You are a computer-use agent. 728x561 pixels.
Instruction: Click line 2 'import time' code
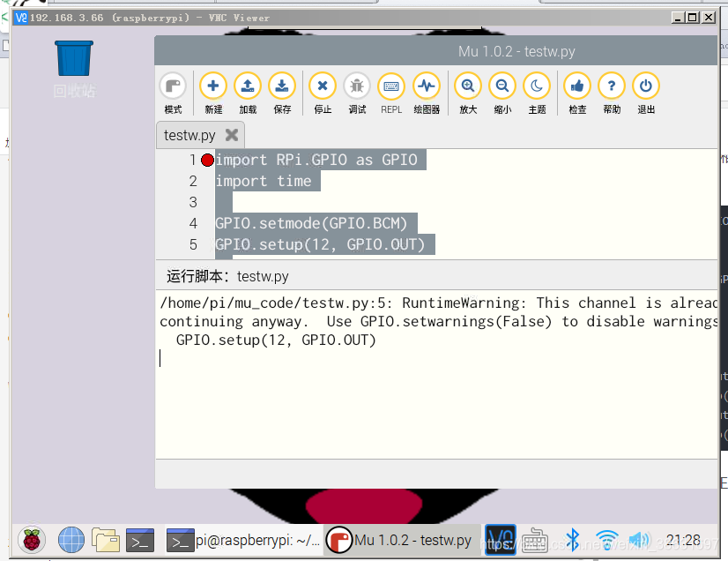(264, 182)
